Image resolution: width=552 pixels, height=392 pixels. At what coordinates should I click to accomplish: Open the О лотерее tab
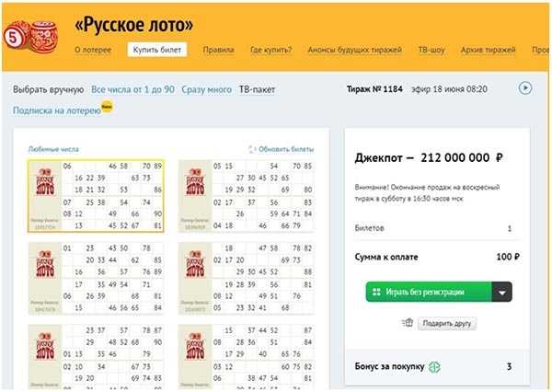93,50
